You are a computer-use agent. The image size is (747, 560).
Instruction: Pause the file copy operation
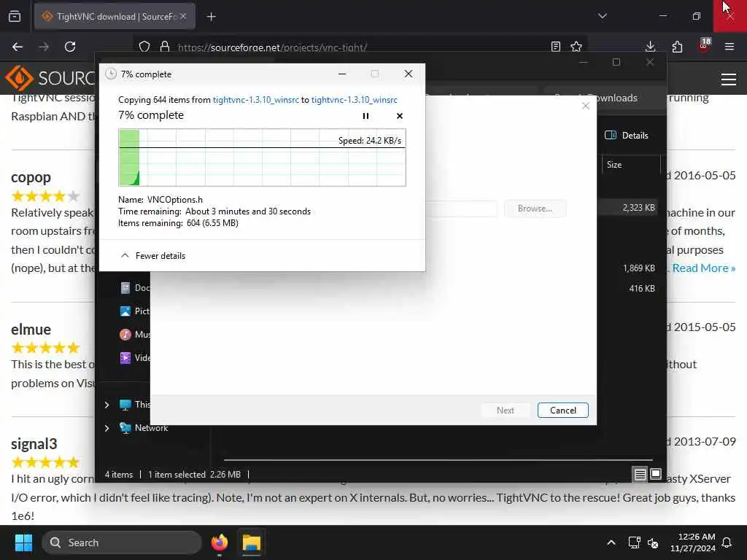click(x=365, y=116)
